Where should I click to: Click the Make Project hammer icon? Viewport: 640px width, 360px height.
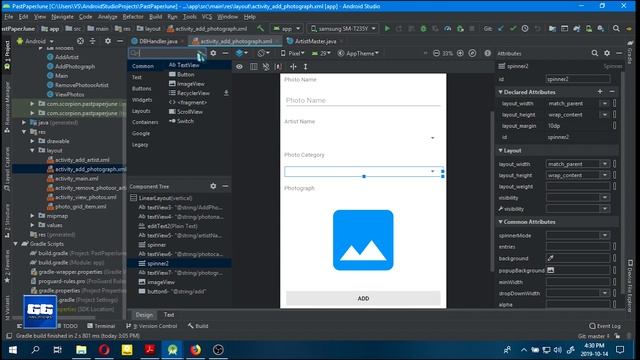click(260, 29)
